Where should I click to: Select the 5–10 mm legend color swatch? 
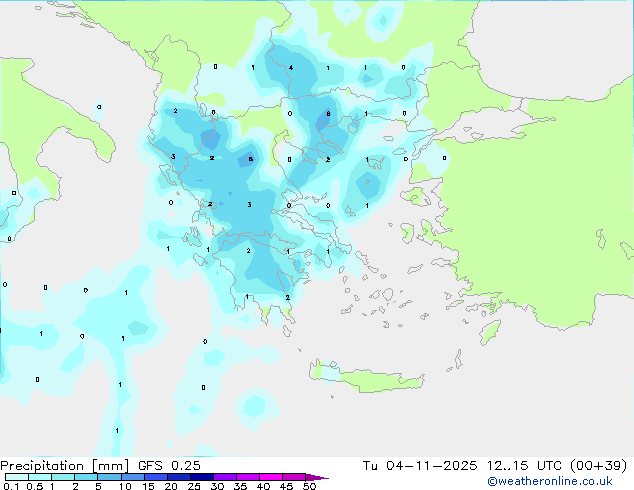[109, 477]
